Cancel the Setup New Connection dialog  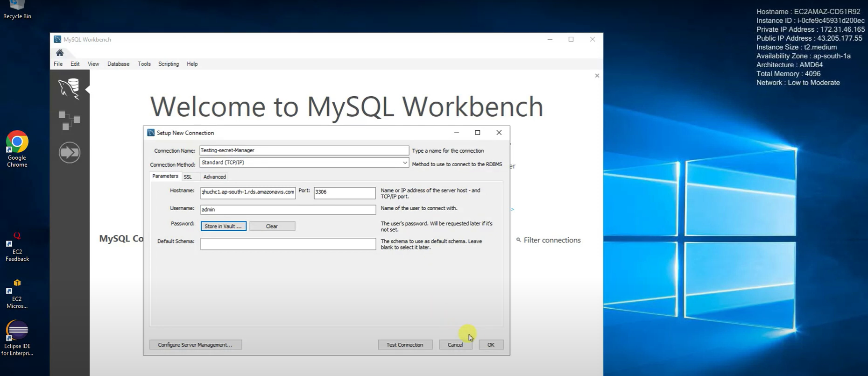(x=456, y=345)
